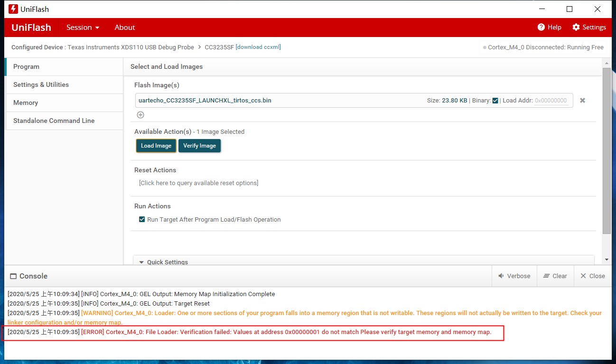Expand the Quick Settings section

coord(164,262)
